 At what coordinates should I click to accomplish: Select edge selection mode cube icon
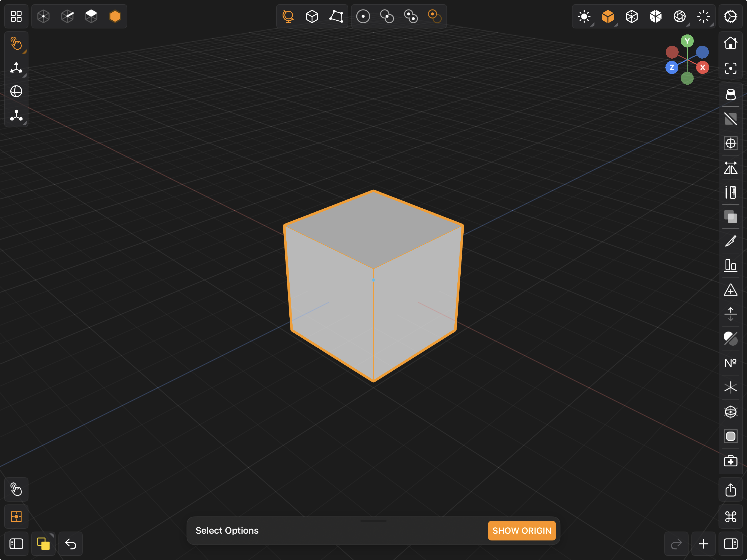pos(68,16)
